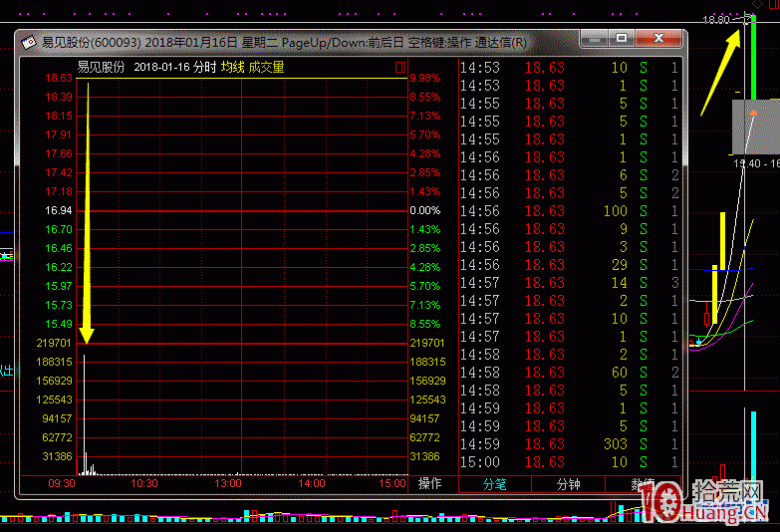Screen dimensions: 780x532
Task: Maximize the 易见股份 intraday window
Action: [x=622, y=38]
